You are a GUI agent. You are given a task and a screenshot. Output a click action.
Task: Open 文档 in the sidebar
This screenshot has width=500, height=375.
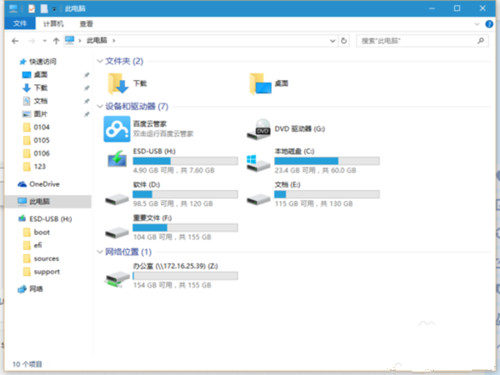pyautogui.click(x=41, y=101)
